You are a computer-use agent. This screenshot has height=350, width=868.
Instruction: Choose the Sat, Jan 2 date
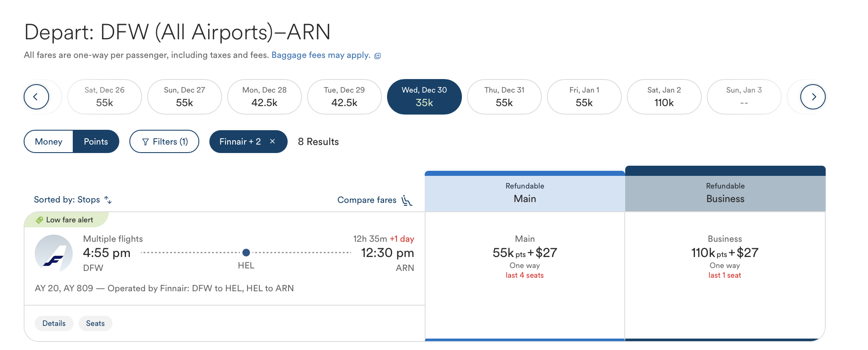664,96
